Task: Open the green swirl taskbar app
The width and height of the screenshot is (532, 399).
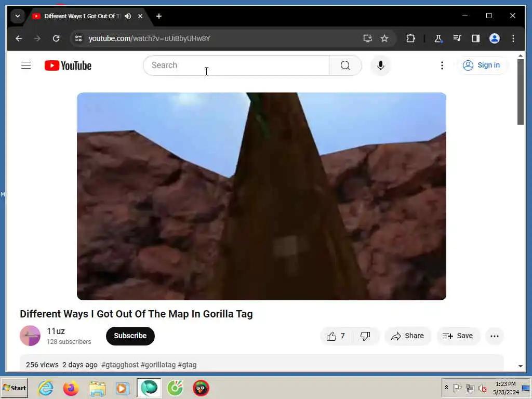Action: [175, 388]
